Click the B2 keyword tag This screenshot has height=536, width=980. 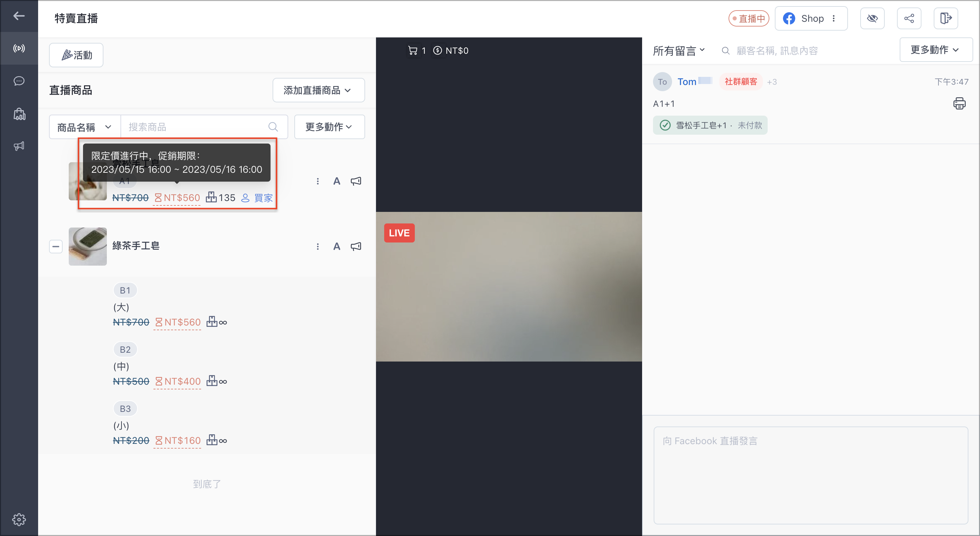click(x=125, y=350)
